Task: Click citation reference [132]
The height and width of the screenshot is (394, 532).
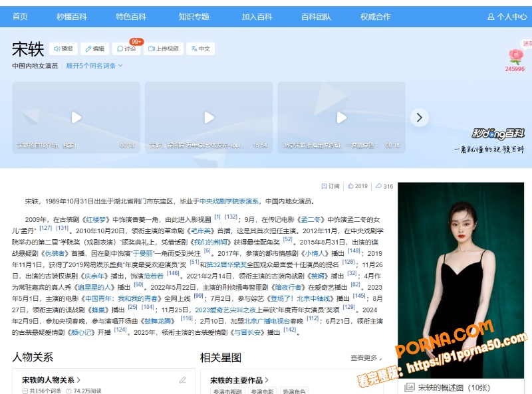Action: [x=231, y=217]
